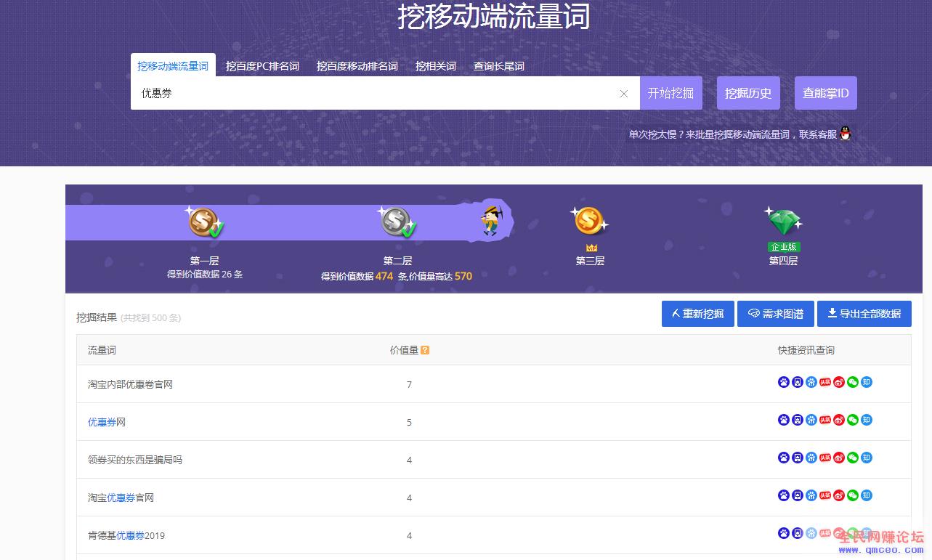
Task: Click the 第一层 bronze coin icon
Action: (x=206, y=222)
